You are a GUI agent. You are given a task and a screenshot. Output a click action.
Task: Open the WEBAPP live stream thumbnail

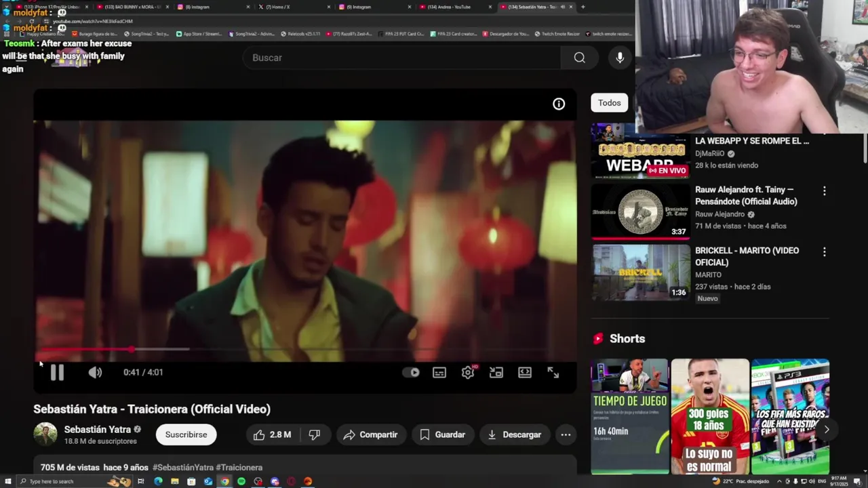pyautogui.click(x=641, y=151)
